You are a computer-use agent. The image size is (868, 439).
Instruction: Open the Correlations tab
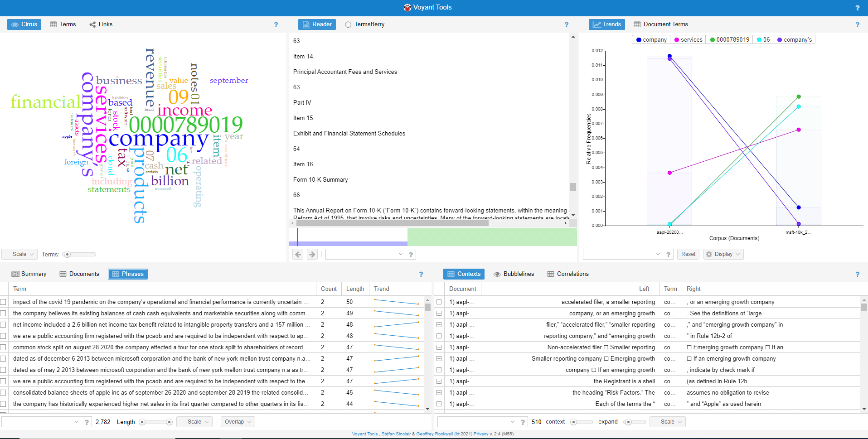[x=568, y=274]
